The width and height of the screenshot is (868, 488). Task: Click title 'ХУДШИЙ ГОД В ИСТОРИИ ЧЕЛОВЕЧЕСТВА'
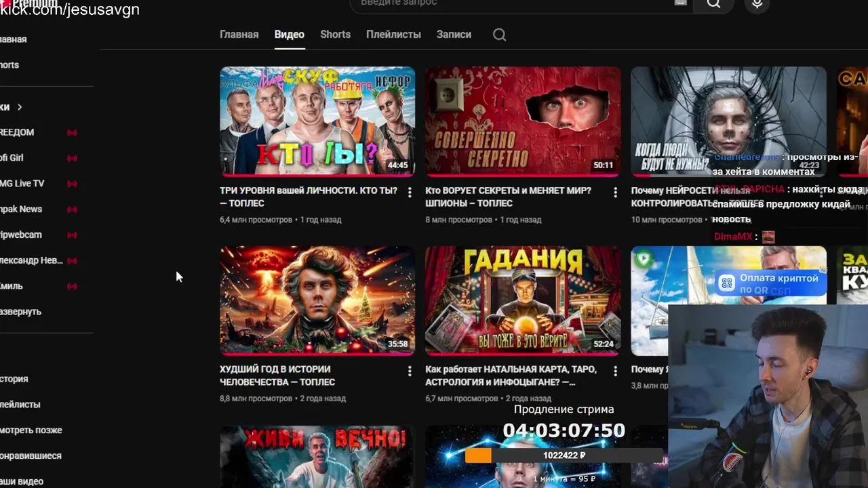coord(277,375)
